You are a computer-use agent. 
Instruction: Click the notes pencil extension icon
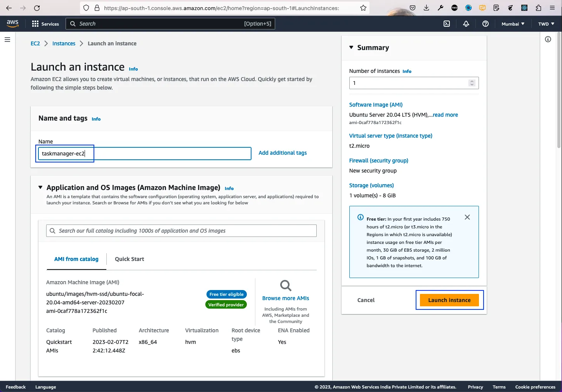(x=496, y=8)
